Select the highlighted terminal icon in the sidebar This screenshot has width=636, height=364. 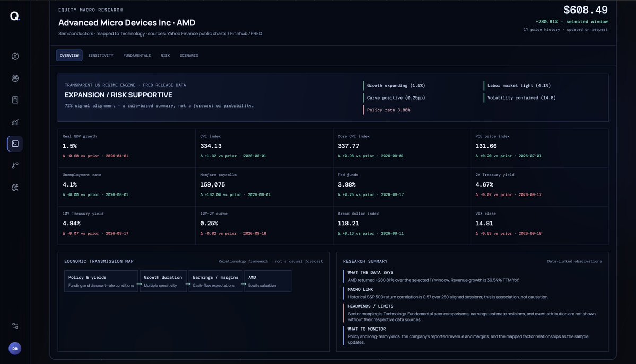pyautogui.click(x=15, y=144)
